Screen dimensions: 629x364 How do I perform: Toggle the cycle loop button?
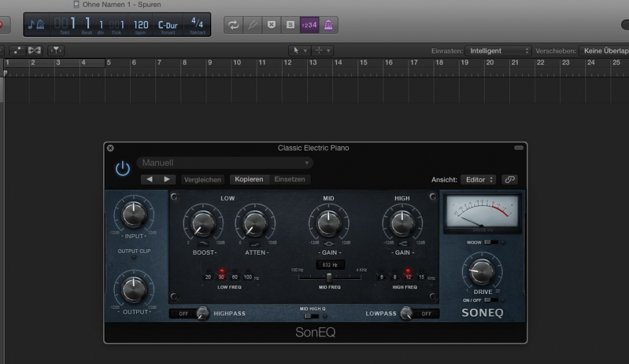(233, 25)
